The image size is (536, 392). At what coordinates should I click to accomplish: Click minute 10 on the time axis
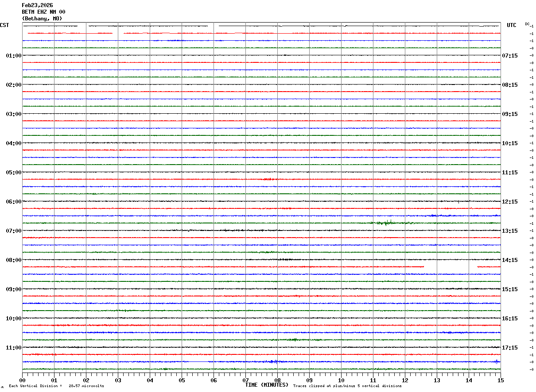pos(341,380)
